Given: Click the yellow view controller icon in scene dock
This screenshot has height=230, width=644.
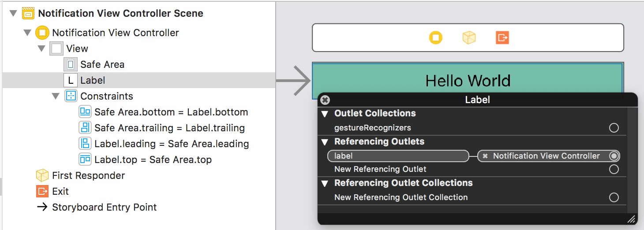Looking at the screenshot, I should (436, 38).
